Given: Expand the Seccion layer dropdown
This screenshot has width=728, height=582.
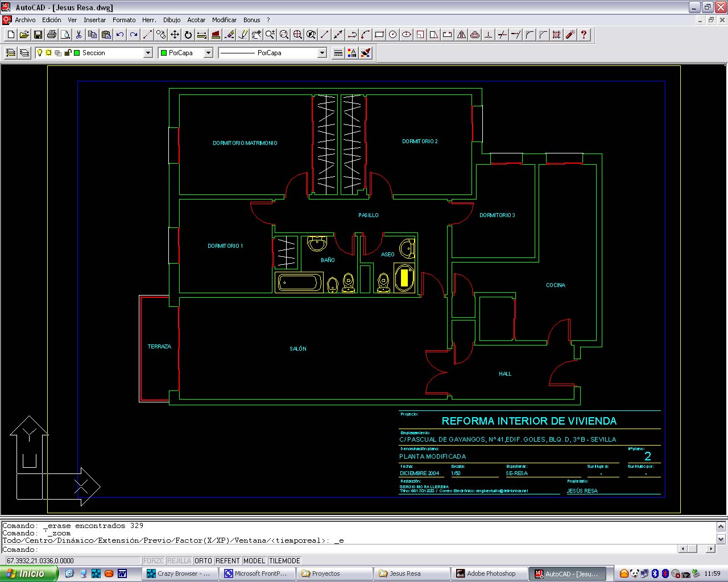Looking at the screenshot, I should tap(148, 53).
